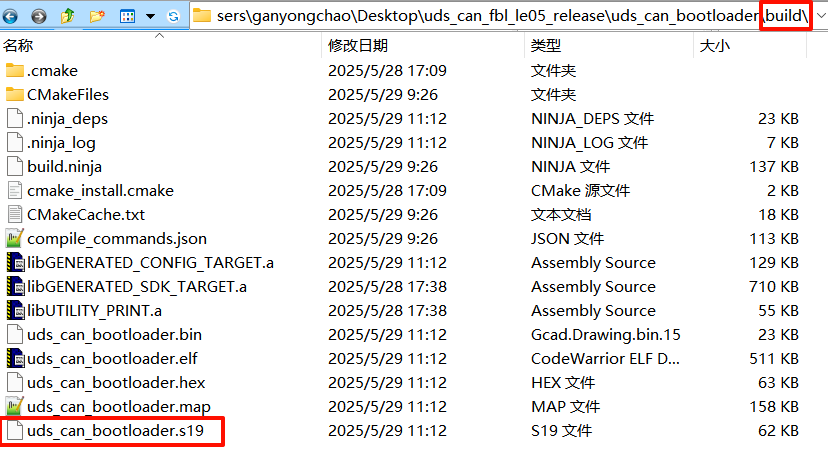Image resolution: width=828 pixels, height=457 pixels.
Task: Sort by 修改日期 column header
Action: 422,46
